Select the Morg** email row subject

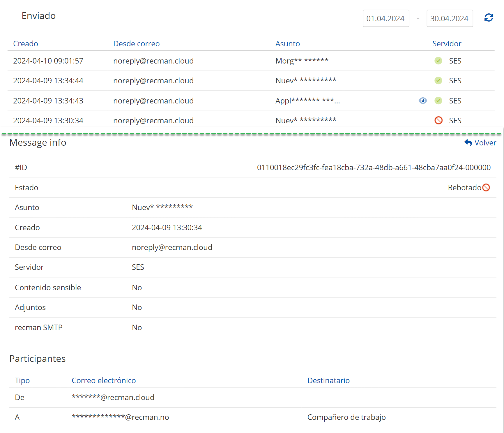302,61
